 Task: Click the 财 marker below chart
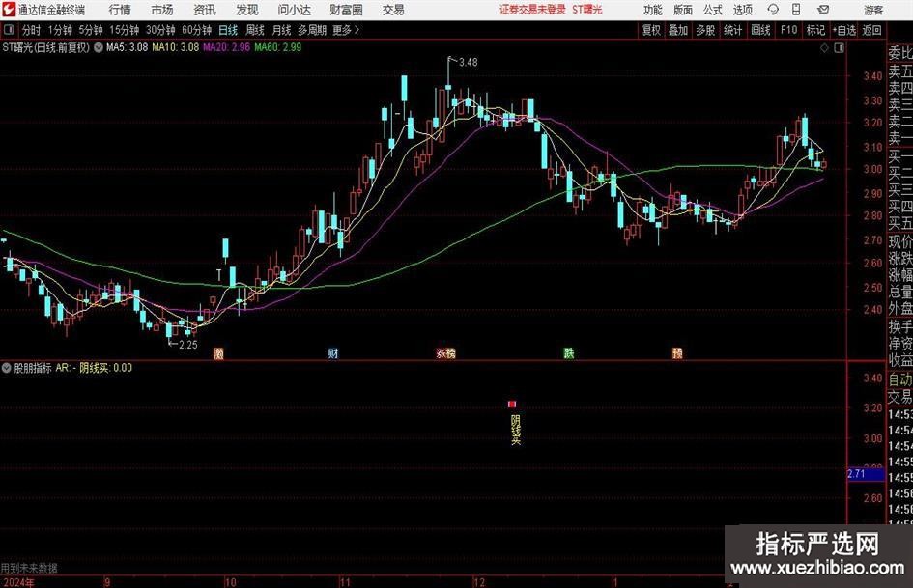point(333,353)
